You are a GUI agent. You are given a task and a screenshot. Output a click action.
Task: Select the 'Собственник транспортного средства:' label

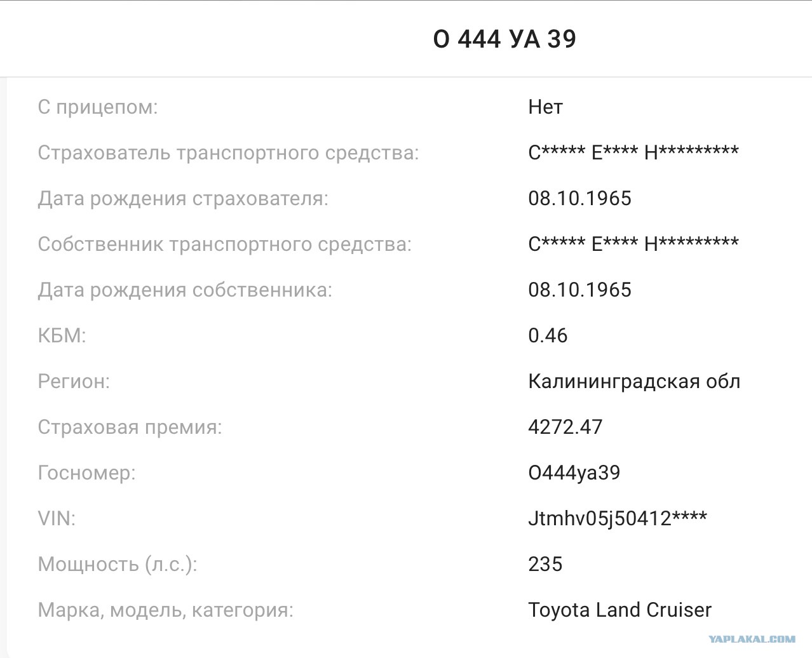click(x=225, y=245)
